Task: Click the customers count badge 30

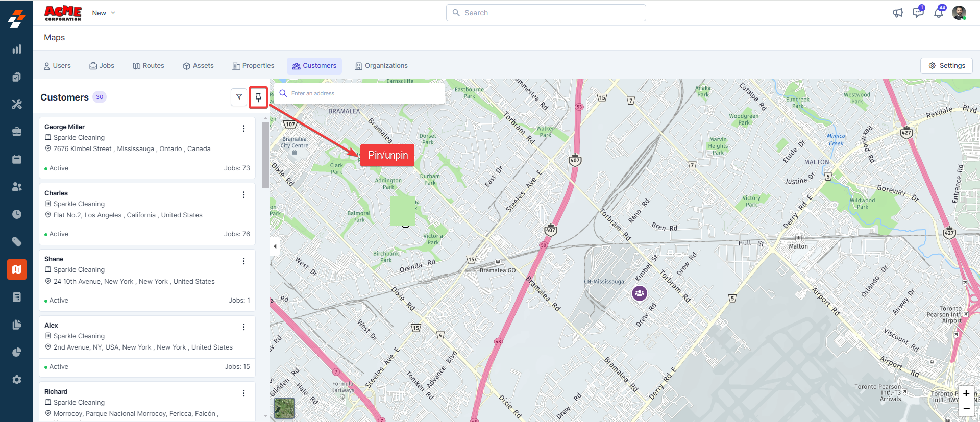Action: coord(100,97)
